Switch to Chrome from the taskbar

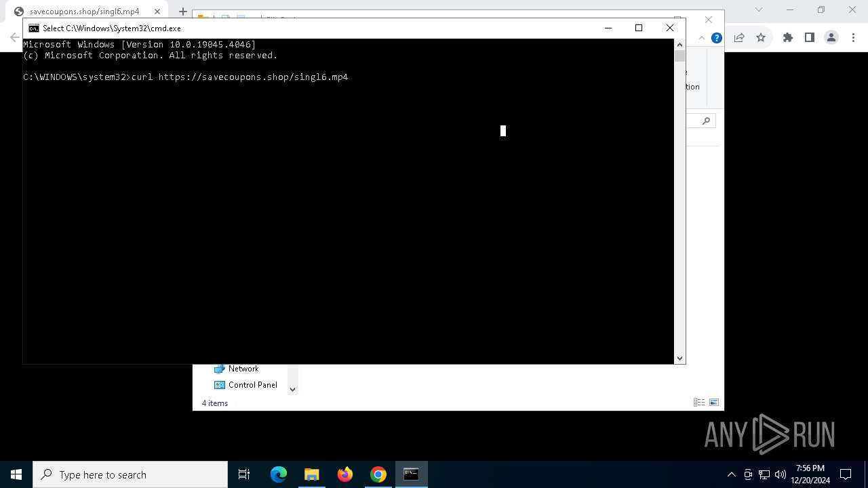click(378, 474)
